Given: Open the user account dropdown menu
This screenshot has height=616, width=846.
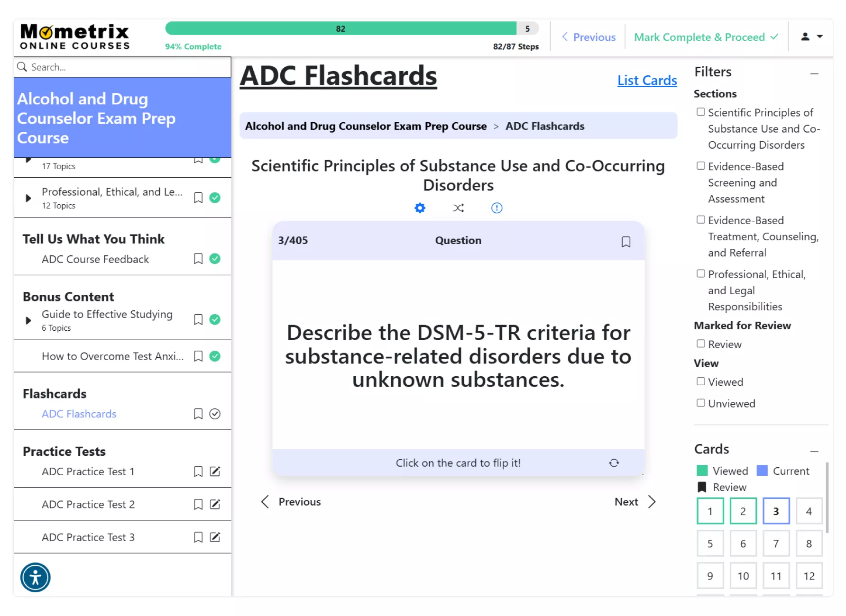Looking at the screenshot, I should [811, 36].
